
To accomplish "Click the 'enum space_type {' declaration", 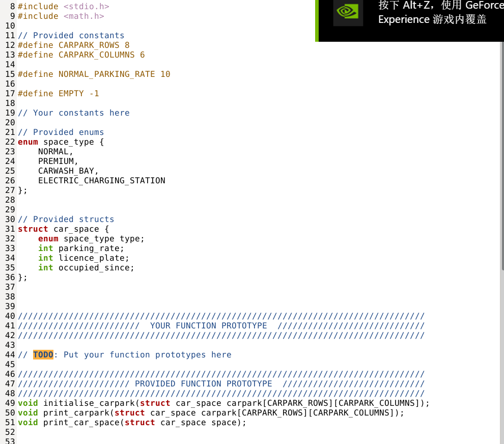I will pos(61,142).
